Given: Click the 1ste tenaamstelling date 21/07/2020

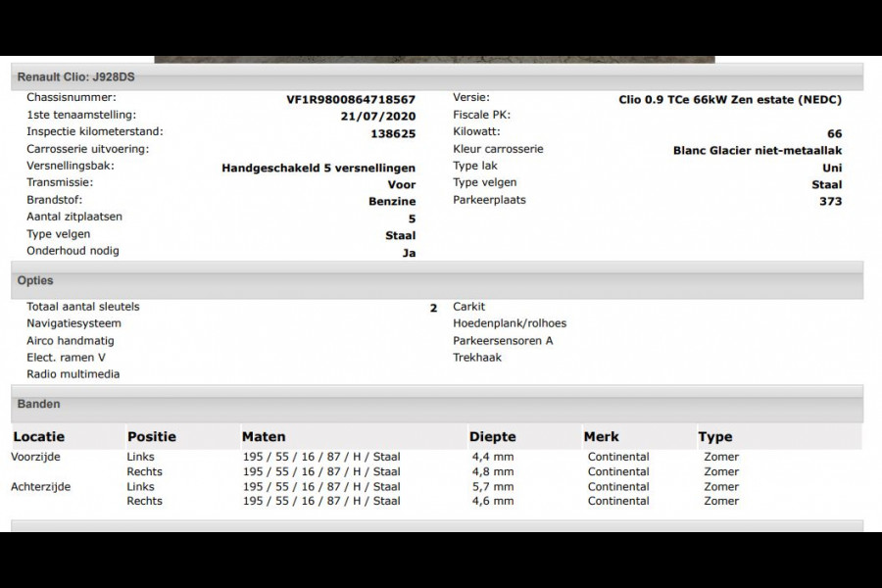Looking at the screenshot, I should coord(381,115).
